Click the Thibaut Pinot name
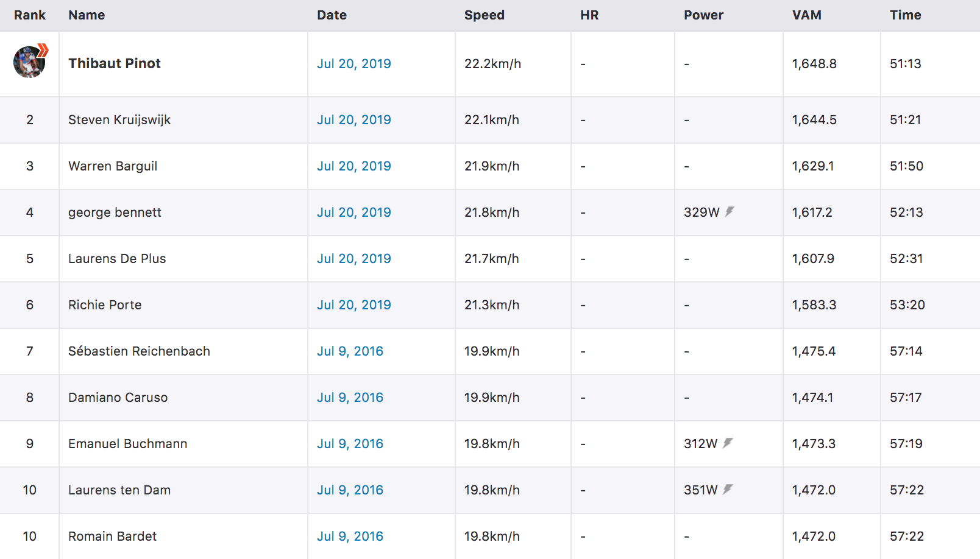The image size is (980, 559). point(115,63)
